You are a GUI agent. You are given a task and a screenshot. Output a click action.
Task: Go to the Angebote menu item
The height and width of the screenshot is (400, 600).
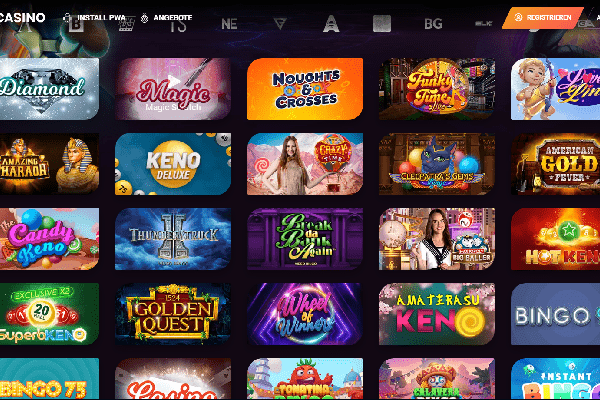click(173, 18)
